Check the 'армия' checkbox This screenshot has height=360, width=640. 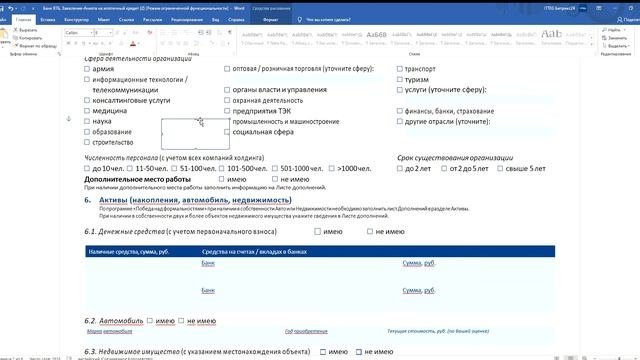[x=87, y=69]
